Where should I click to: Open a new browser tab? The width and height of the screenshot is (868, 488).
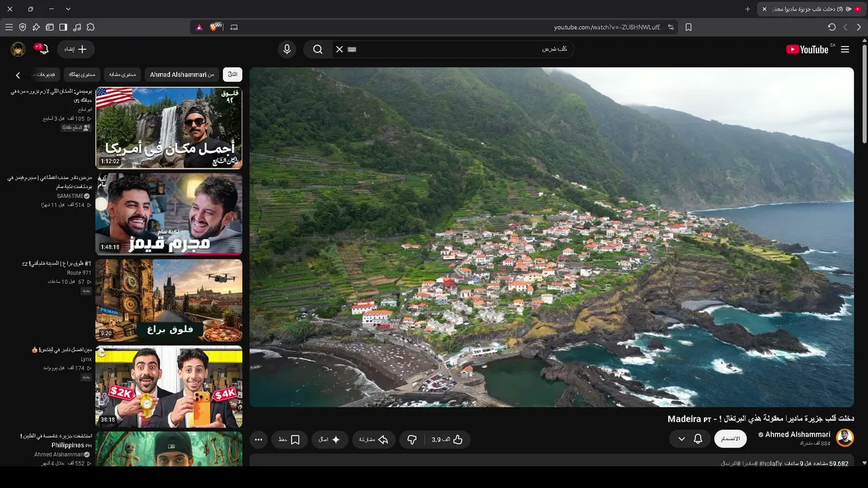tap(748, 9)
